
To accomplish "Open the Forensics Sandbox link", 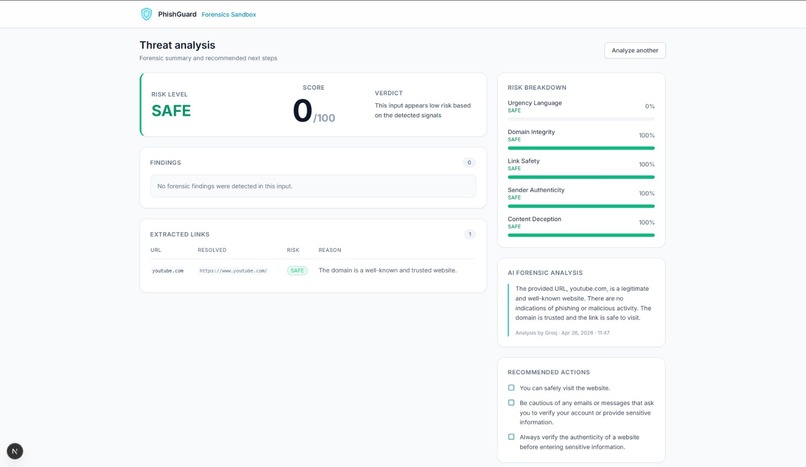I will (229, 14).
